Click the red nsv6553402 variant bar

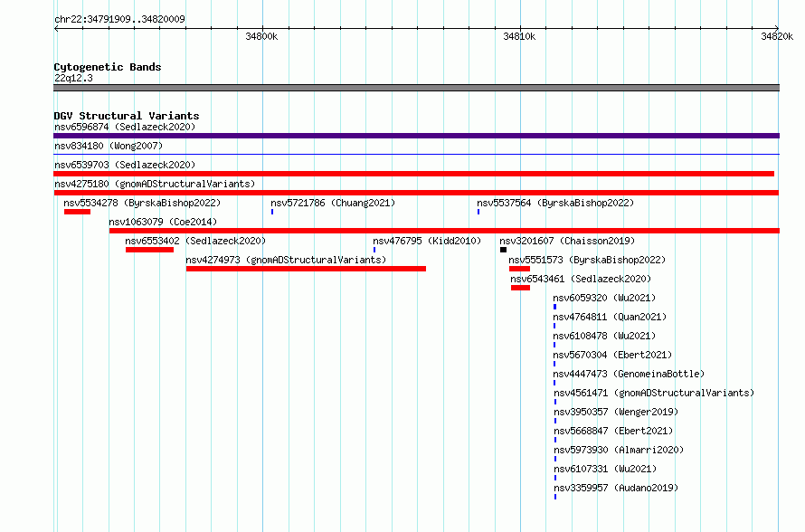click(x=149, y=250)
